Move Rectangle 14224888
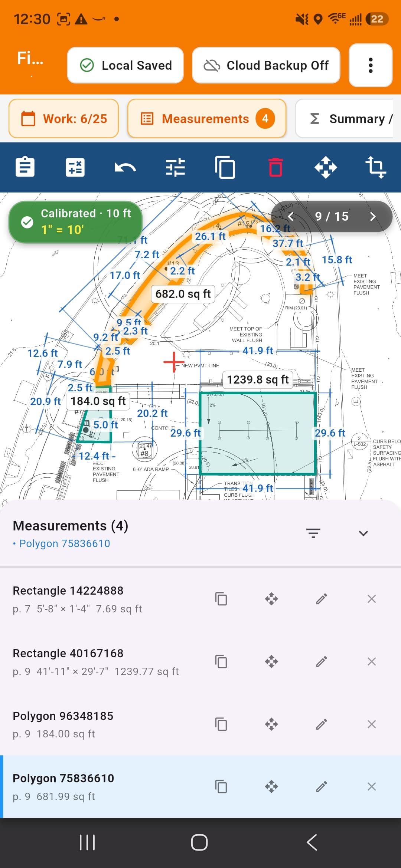 (271, 599)
